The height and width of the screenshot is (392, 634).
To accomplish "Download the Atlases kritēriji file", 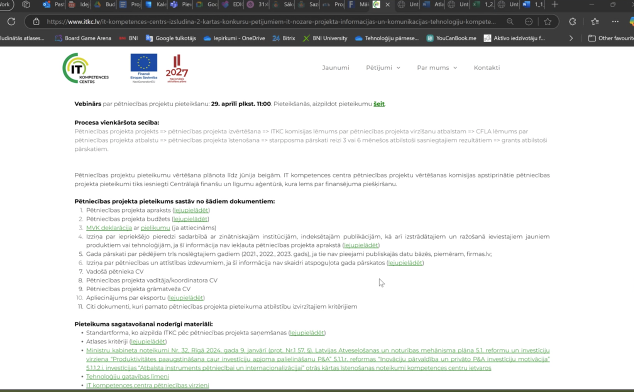I will 148,341.
